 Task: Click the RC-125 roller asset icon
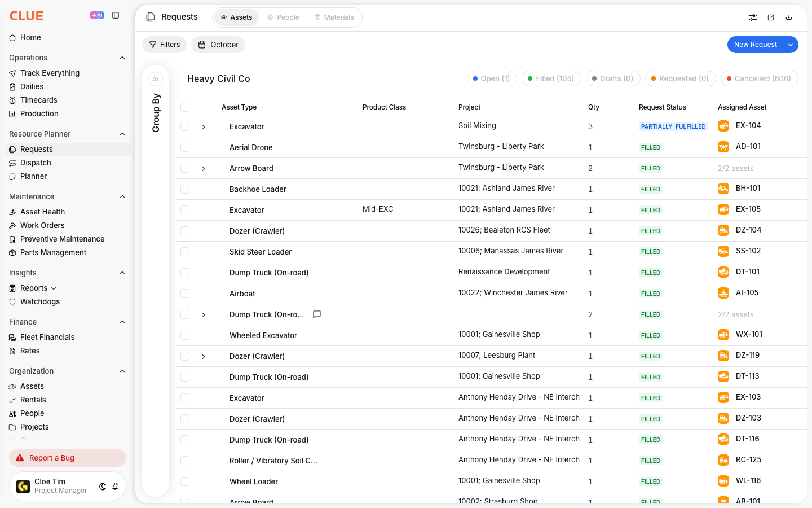[x=723, y=460]
